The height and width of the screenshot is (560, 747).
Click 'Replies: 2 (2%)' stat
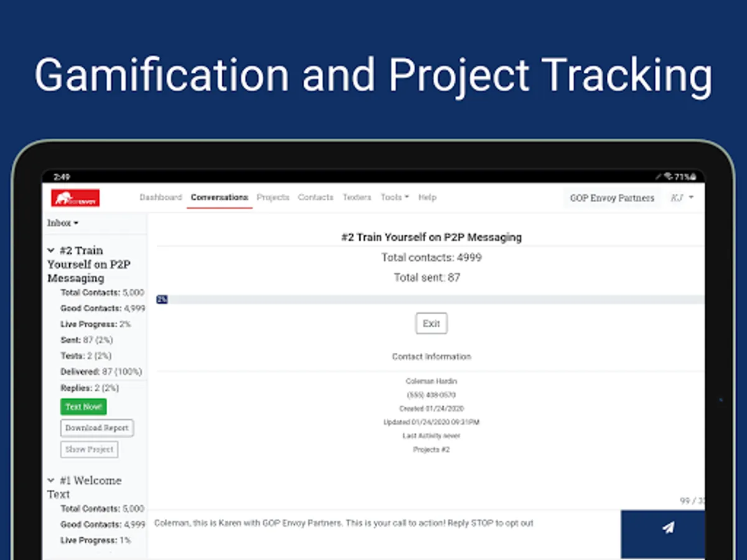pyautogui.click(x=90, y=388)
